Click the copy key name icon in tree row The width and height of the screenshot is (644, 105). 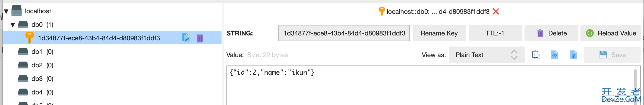coord(186,38)
